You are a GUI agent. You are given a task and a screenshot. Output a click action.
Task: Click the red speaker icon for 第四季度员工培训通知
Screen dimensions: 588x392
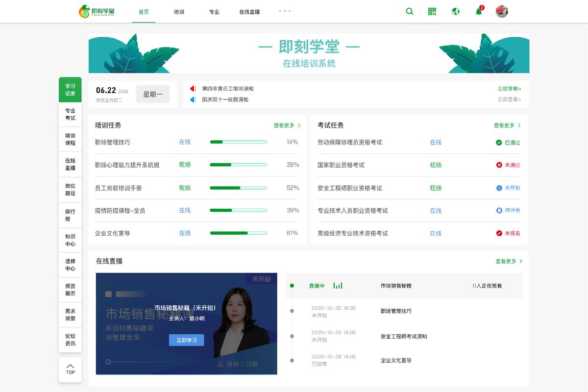click(x=193, y=89)
